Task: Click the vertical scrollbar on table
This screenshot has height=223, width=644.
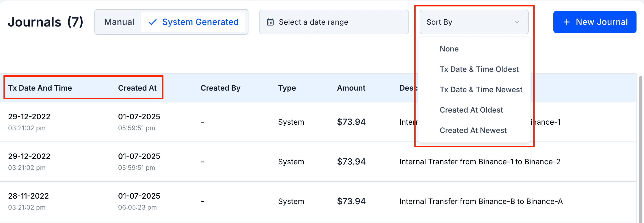Action: tap(640, 147)
